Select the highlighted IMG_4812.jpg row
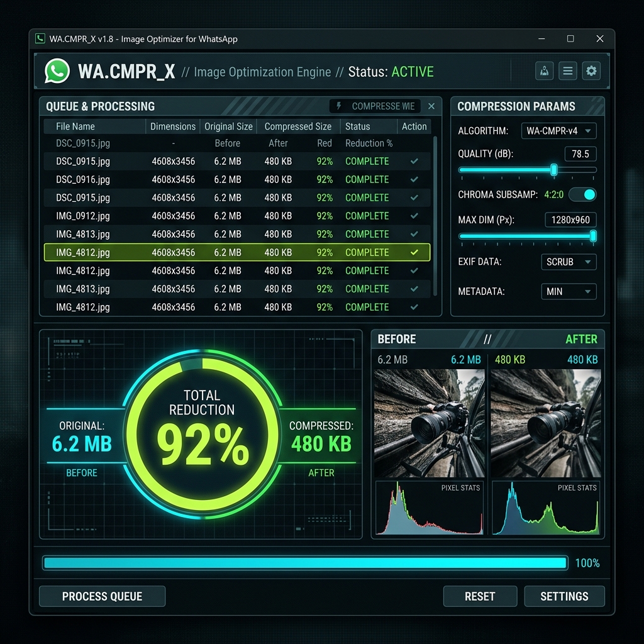Image resolution: width=644 pixels, height=644 pixels. coord(237,252)
